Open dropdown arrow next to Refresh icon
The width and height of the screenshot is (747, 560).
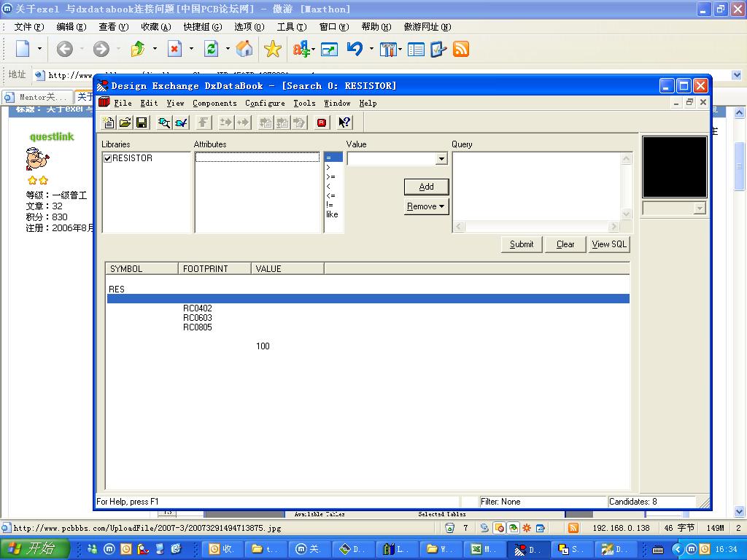228,49
